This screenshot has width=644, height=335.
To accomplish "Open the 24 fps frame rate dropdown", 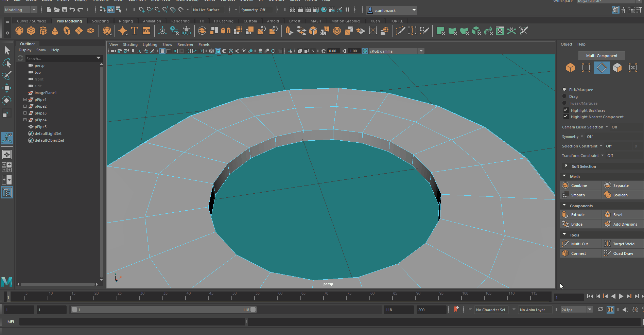I will (577, 310).
